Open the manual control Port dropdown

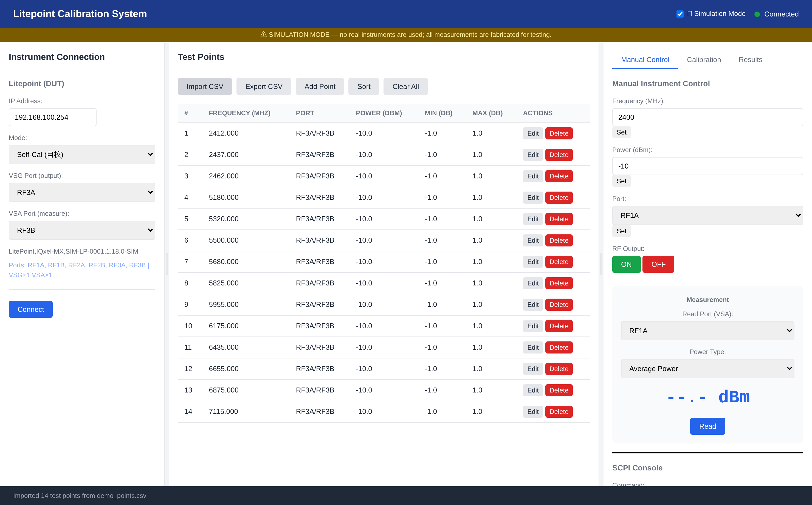pos(707,215)
